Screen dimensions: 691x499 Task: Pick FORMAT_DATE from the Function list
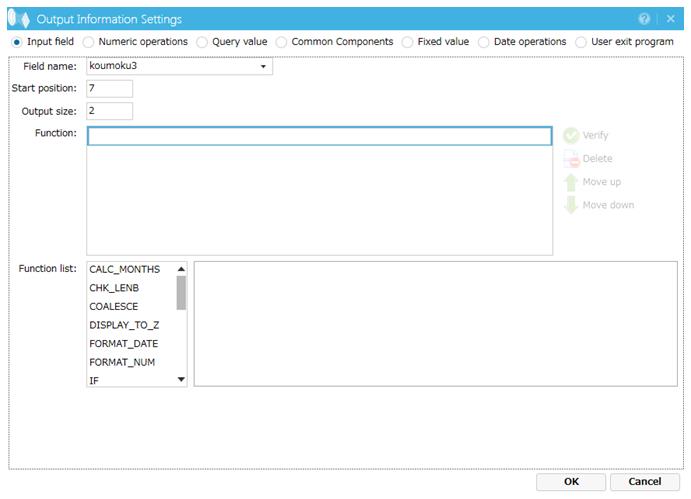point(123,343)
